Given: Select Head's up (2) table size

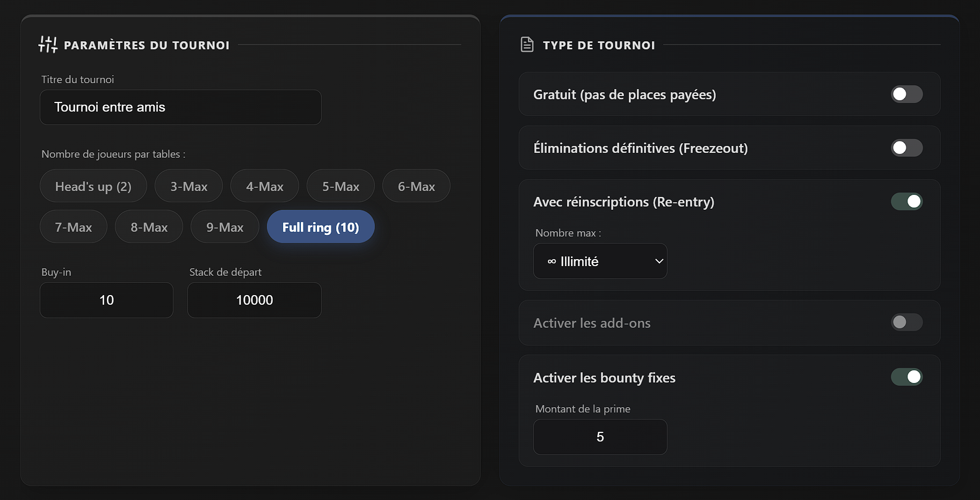Looking at the screenshot, I should point(93,186).
